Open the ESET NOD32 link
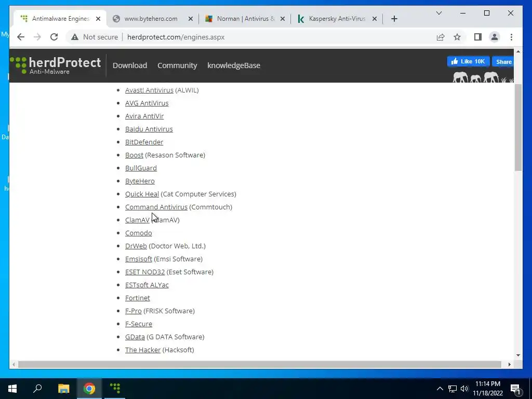532x399 pixels. coord(145,272)
